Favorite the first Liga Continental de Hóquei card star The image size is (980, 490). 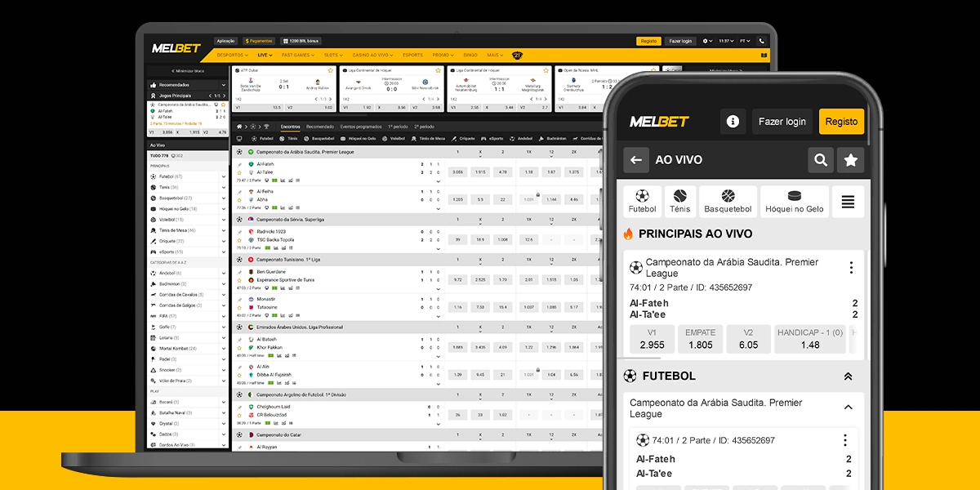click(x=438, y=70)
